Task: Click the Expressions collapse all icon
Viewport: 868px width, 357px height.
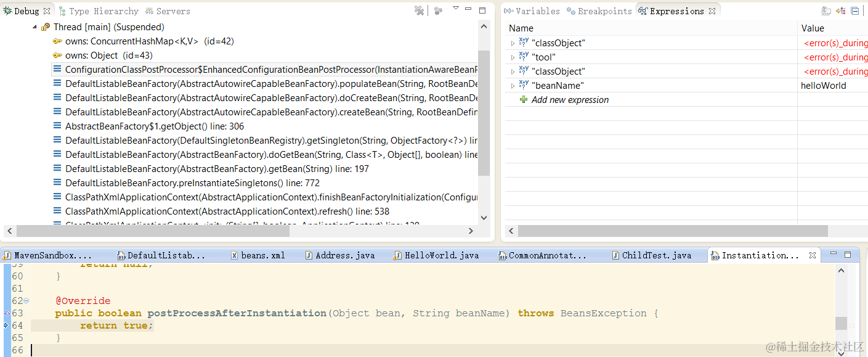Action: [x=854, y=11]
